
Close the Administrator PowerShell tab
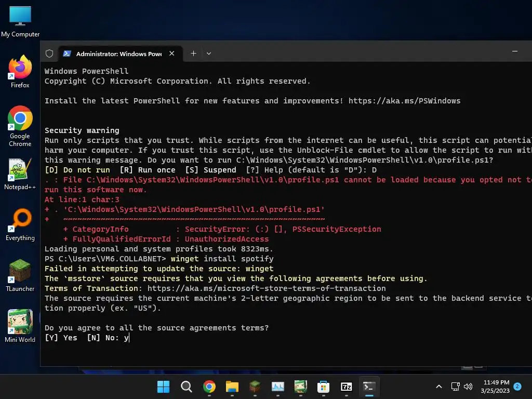(x=171, y=54)
